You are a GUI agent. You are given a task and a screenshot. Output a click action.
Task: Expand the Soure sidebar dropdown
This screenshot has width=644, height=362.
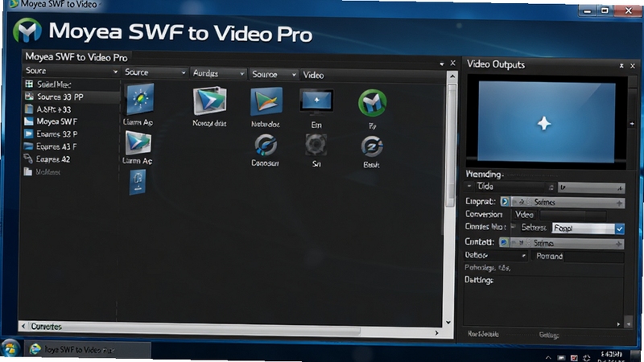(x=115, y=72)
